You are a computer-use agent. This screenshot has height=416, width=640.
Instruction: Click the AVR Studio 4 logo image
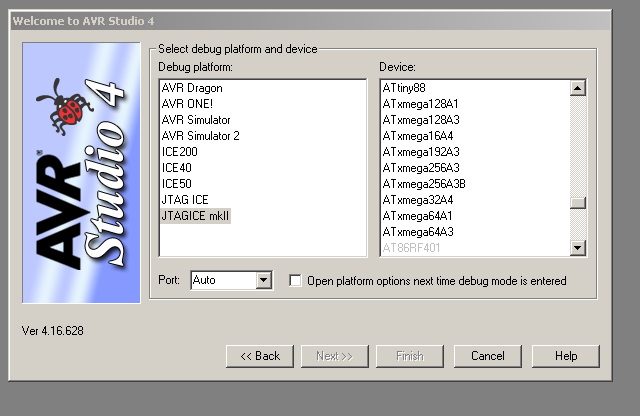81,173
